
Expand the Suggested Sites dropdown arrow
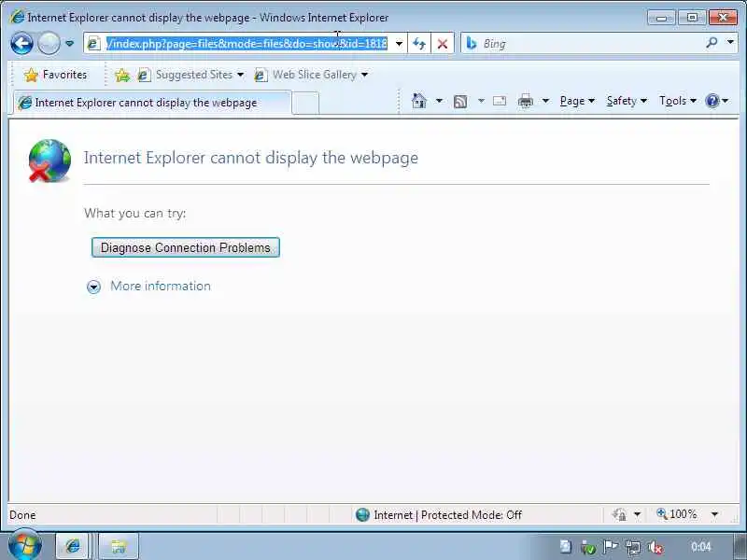240,75
